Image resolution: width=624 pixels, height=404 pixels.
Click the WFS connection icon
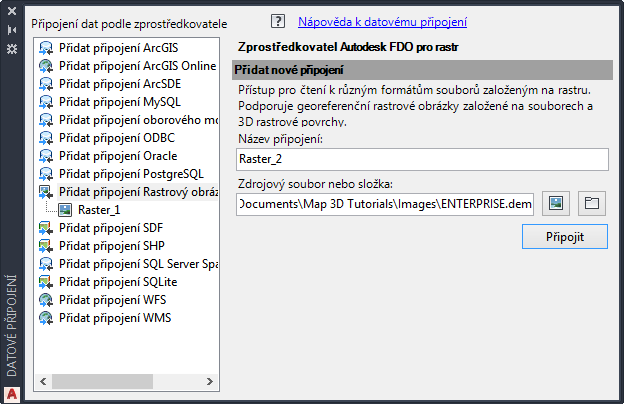pyautogui.click(x=46, y=300)
